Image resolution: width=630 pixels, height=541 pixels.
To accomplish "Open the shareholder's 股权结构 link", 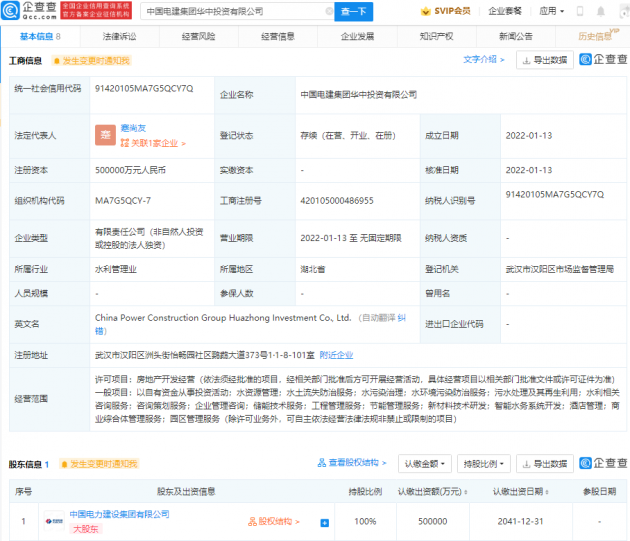I will 274,522.
